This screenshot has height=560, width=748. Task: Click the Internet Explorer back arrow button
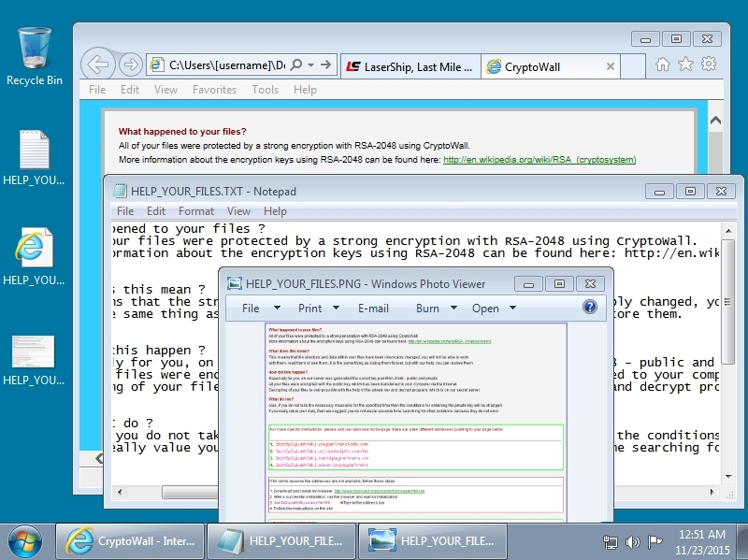tap(98, 65)
